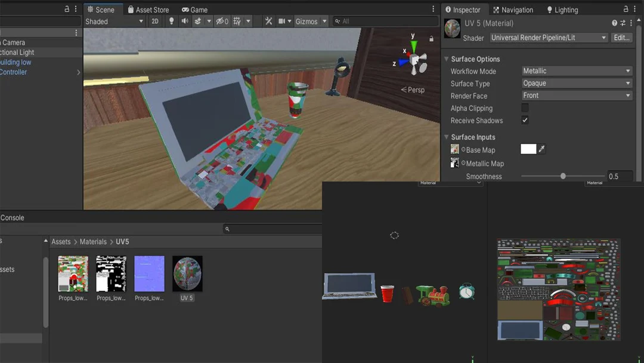This screenshot has height=363, width=644.
Task: Click the Edit button next to the Shader field
Action: (622, 38)
